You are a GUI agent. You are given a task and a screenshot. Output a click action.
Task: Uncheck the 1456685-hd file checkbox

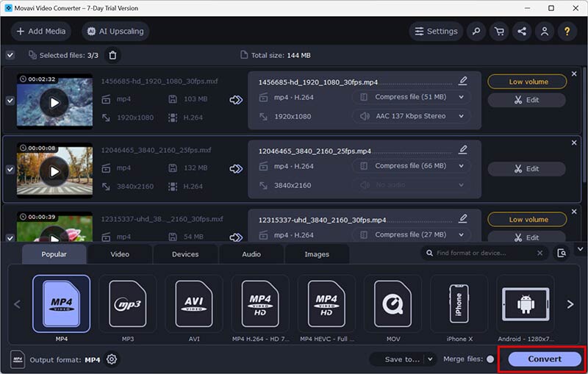[x=10, y=101]
